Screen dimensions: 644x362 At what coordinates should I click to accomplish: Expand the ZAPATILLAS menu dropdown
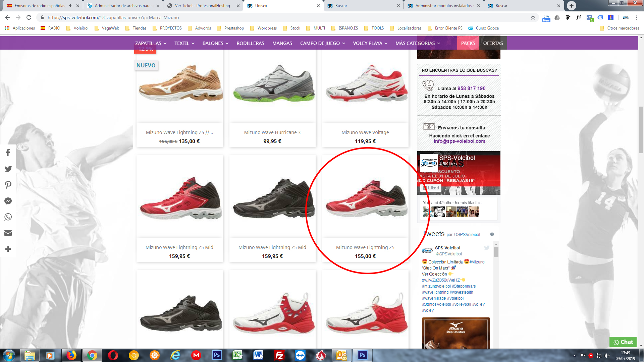tap(151, 43)
